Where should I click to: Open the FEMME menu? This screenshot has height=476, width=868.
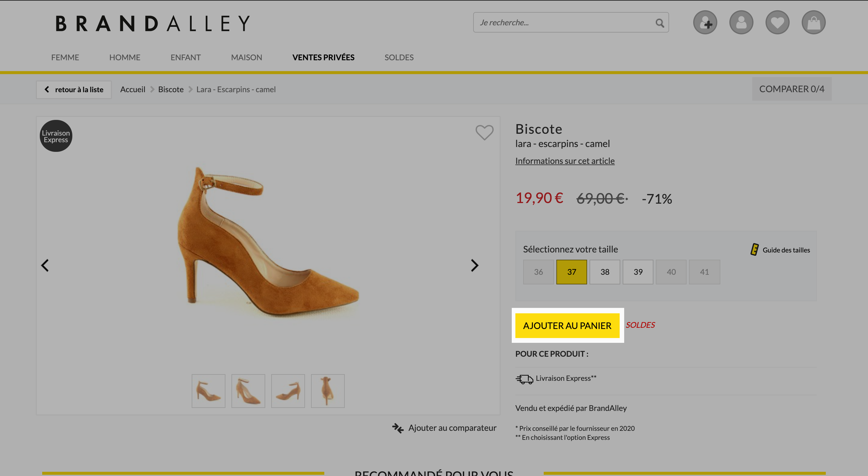click(65, 58)
